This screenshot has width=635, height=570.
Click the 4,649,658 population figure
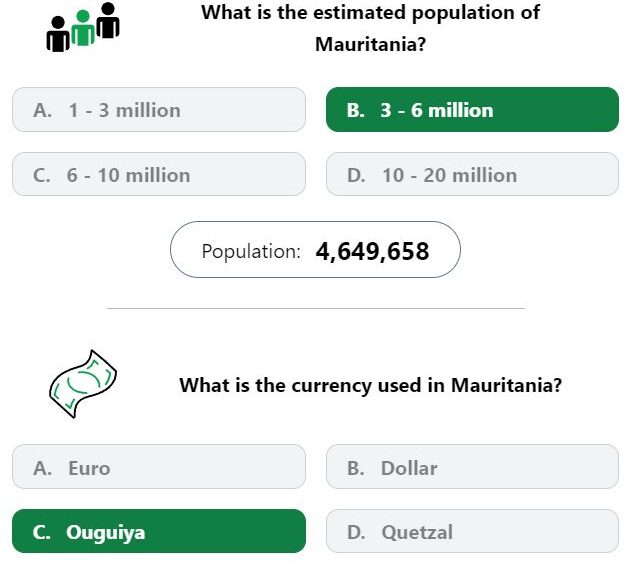[372, 251]
